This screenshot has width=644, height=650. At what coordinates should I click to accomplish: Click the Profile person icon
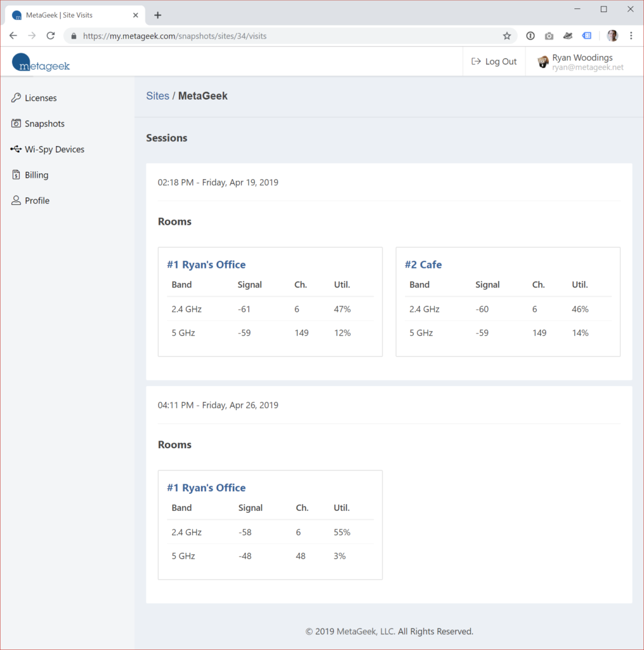pyautogui.click(x=16, y=201)
